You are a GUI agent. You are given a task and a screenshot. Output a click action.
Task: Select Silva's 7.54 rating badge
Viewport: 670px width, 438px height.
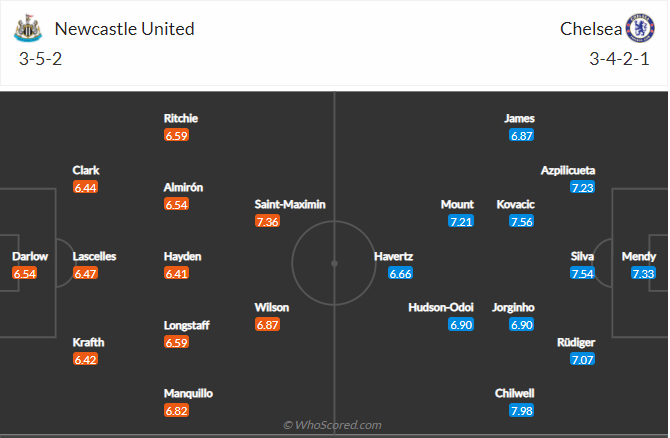pos(582,273)
